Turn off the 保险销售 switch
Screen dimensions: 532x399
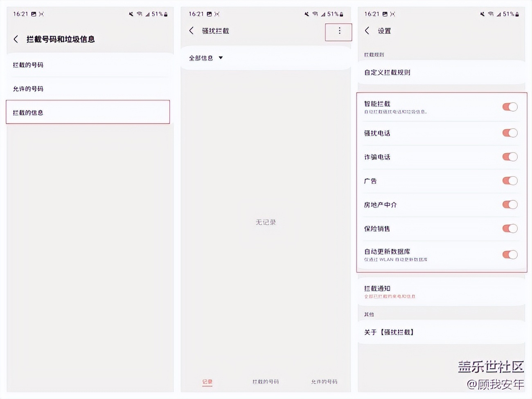click(x=509, y=229)
